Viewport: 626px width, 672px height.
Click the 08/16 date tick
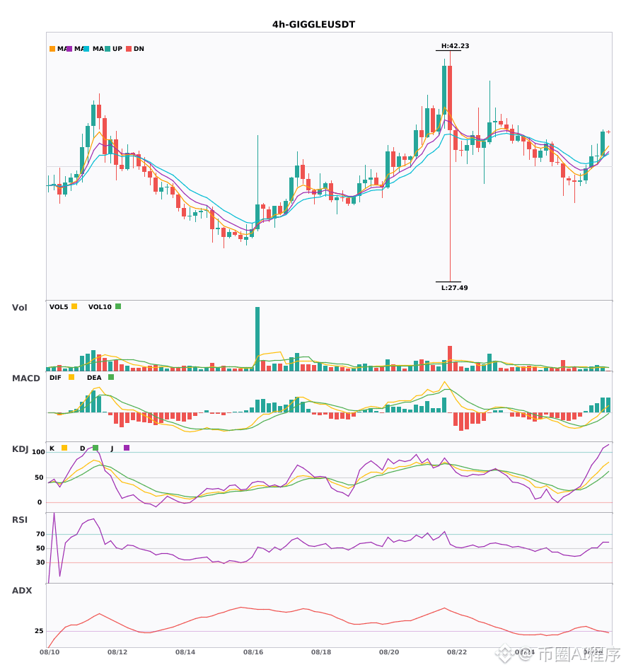253,652
